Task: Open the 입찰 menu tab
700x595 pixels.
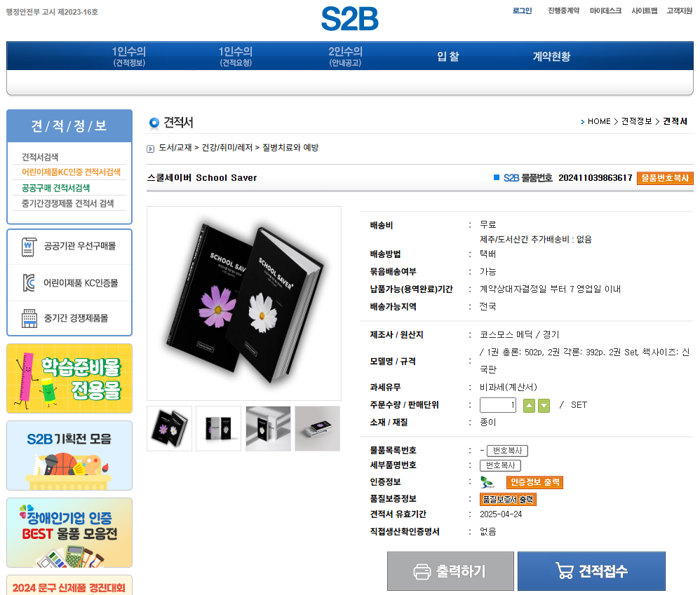Action: pyautogui.click(x=447, y=56)
